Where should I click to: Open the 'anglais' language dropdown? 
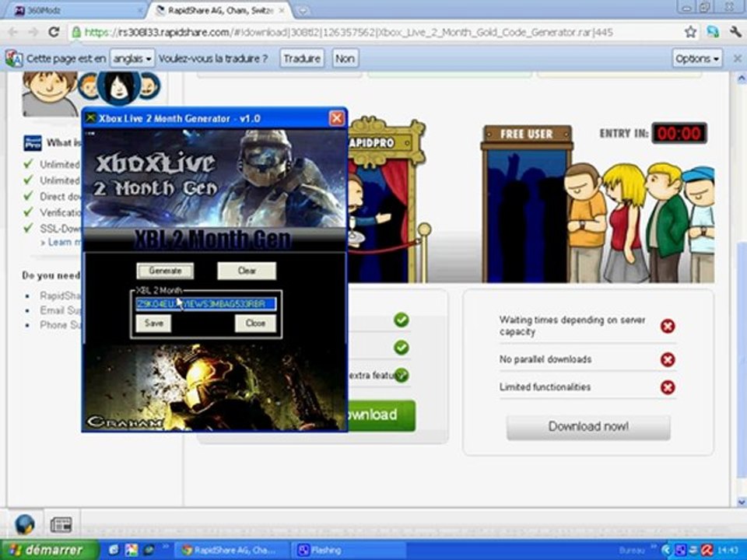[132, 58]
